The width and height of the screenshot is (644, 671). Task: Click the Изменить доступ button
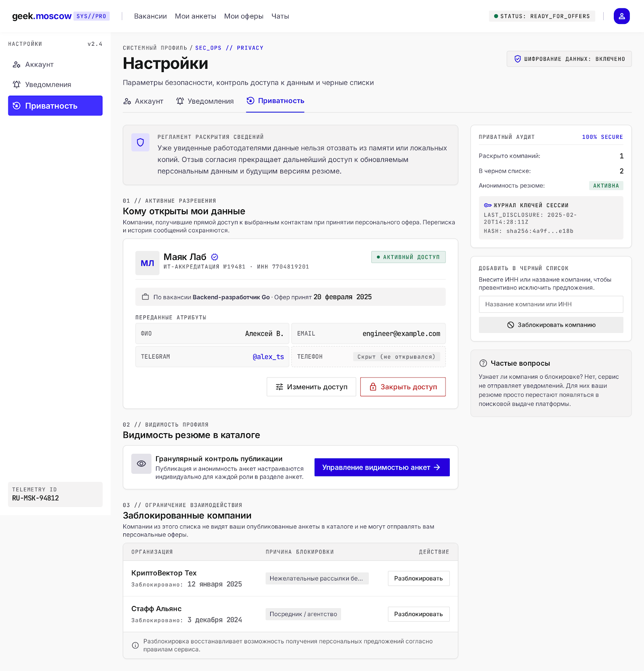311,387
